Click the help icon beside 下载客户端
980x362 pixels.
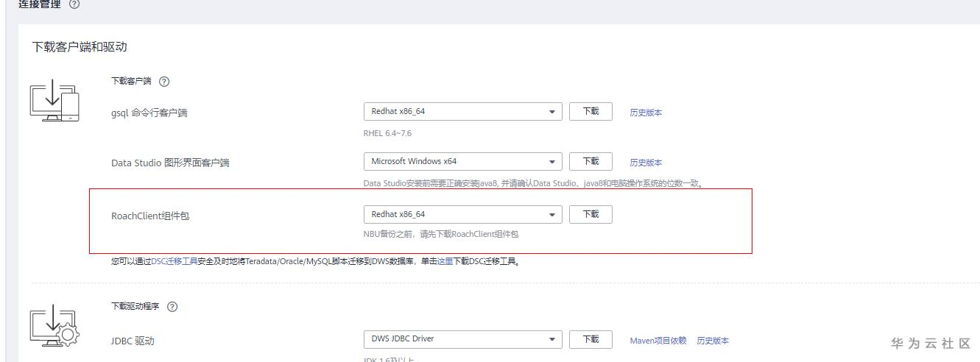click(164, 82)
